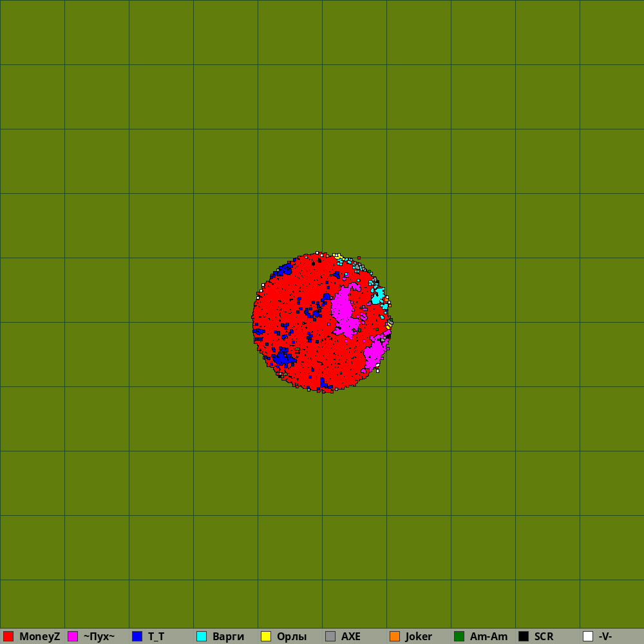Image resolution: width=644 pixels, height=644 pixels.
Task: Click the cyan territory cluster on the map
Action: pyautogui.click(x=378, y=296)
